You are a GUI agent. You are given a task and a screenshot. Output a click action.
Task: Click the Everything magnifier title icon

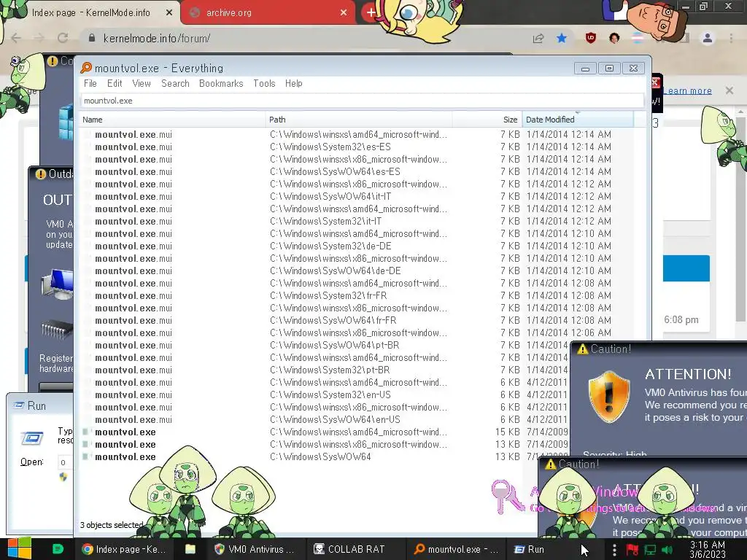point(86,68)
